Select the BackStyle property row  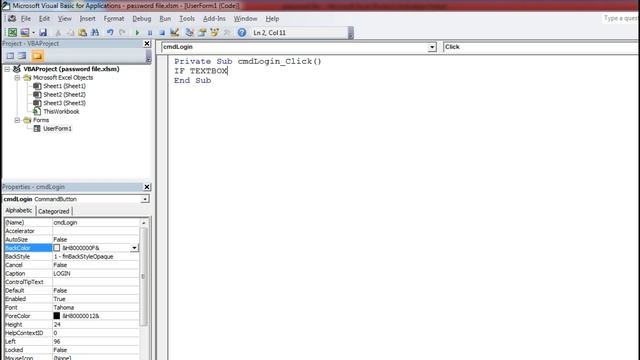(72, 256)
